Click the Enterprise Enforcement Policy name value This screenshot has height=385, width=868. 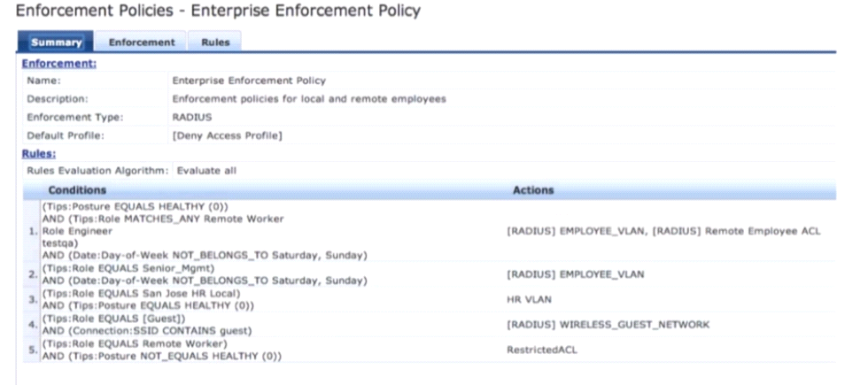(x=249, y=81)
